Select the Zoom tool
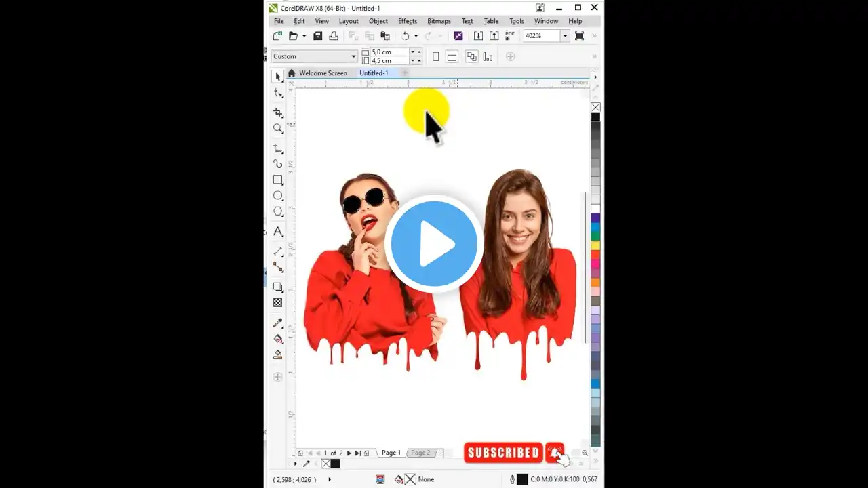 coord(278,129)
